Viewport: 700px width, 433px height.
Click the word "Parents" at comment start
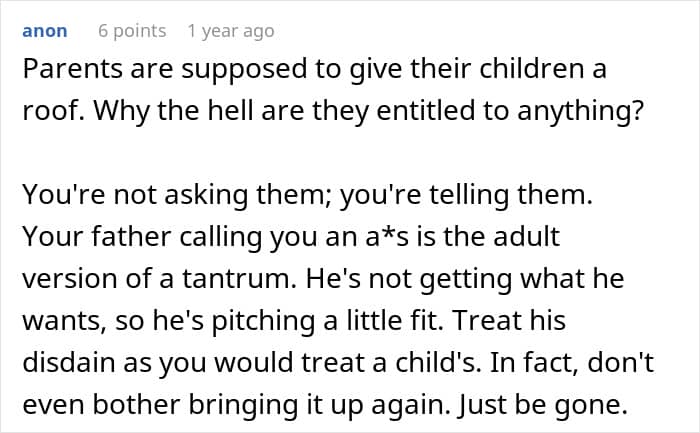pyautogui.click(x=69, y=73)
